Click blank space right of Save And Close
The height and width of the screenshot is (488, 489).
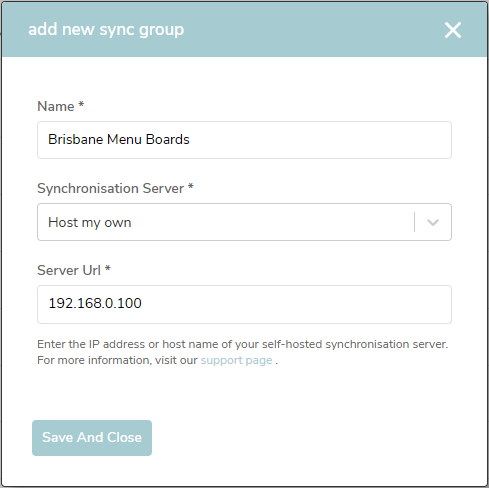(300, 438)
